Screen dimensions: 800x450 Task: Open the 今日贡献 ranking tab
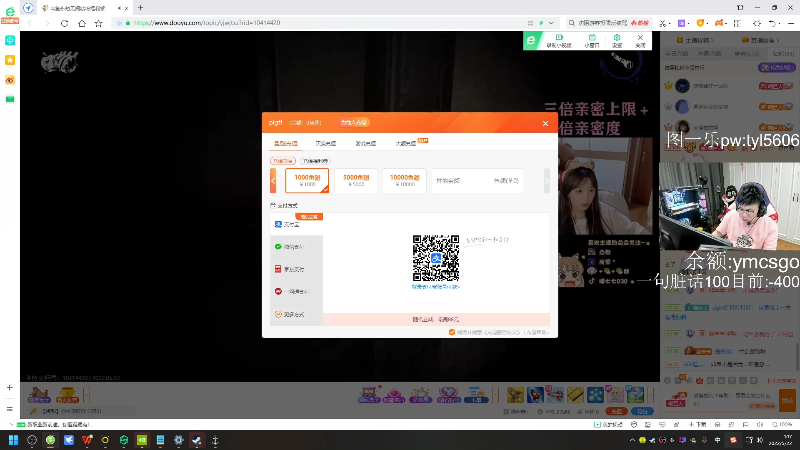pos(676,54)
